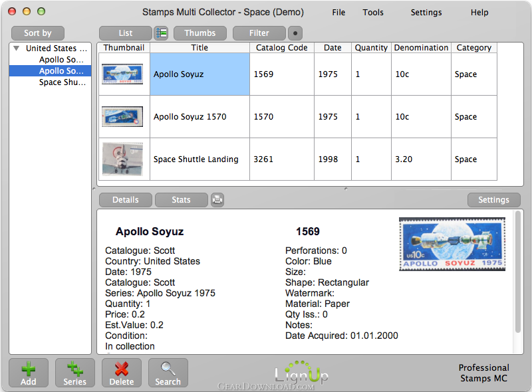Select the first Apollo So… item in the tree
Screen dimensions: 532x392
(x=61, y=60)
